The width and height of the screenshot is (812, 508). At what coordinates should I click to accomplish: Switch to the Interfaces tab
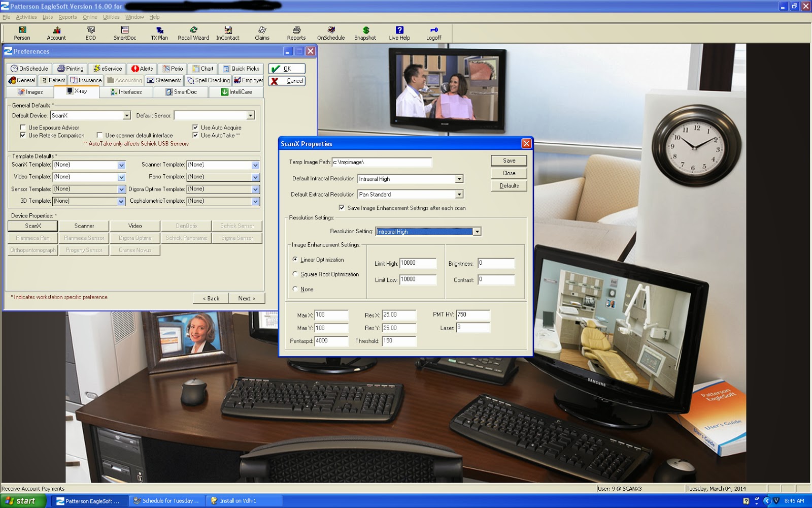click(127, 92)
